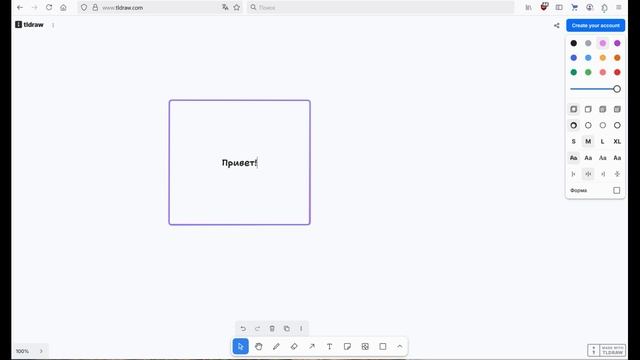Select the Draw pencil tool
640x360 pixels.
coord(276,347)
